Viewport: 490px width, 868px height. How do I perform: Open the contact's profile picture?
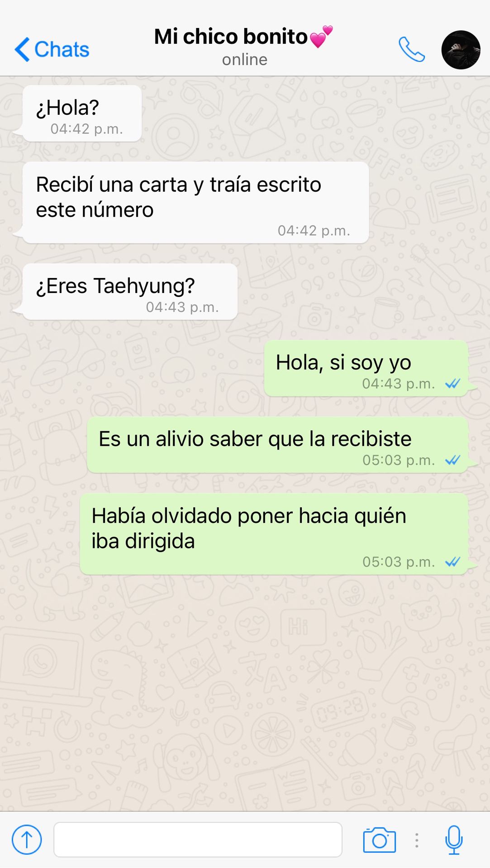461,50
